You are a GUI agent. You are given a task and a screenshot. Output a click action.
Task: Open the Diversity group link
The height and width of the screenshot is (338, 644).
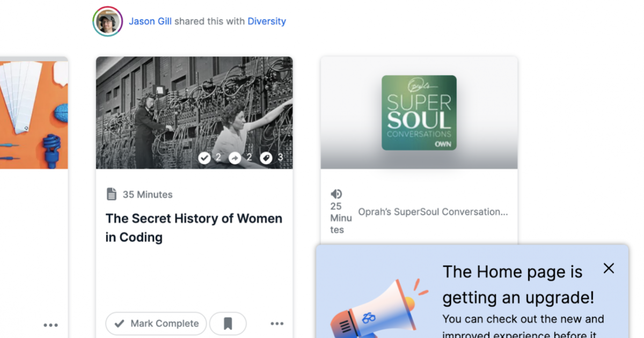(267, 21)
